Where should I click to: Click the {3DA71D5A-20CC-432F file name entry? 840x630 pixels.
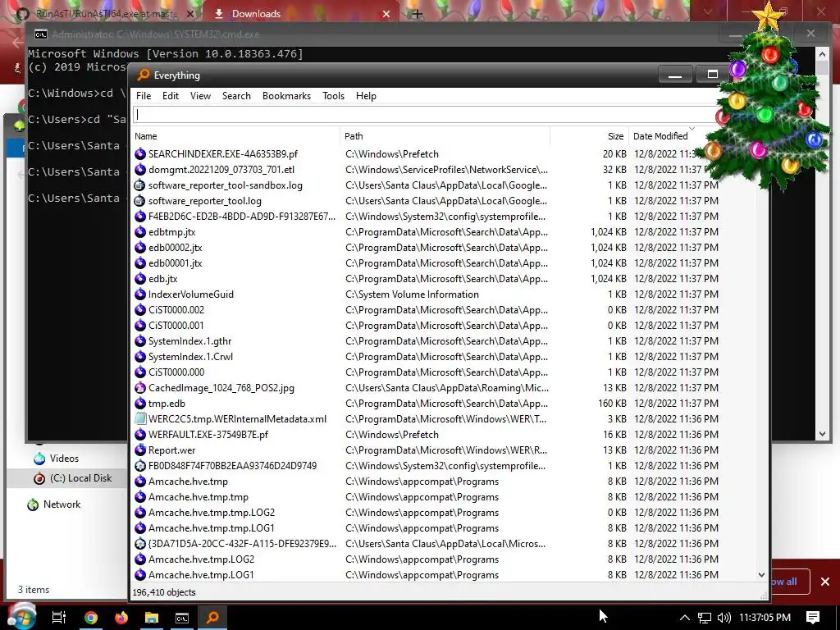tap(242, 544)
